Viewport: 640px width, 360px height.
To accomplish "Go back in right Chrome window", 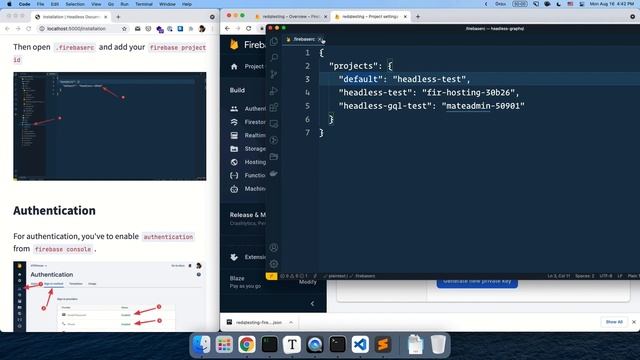I will (x=227, y=29).
